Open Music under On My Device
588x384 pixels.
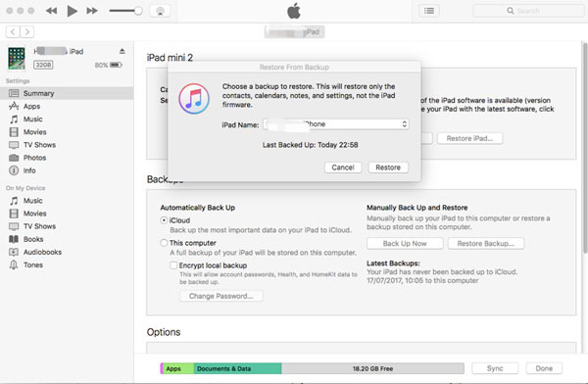point(67,201)
